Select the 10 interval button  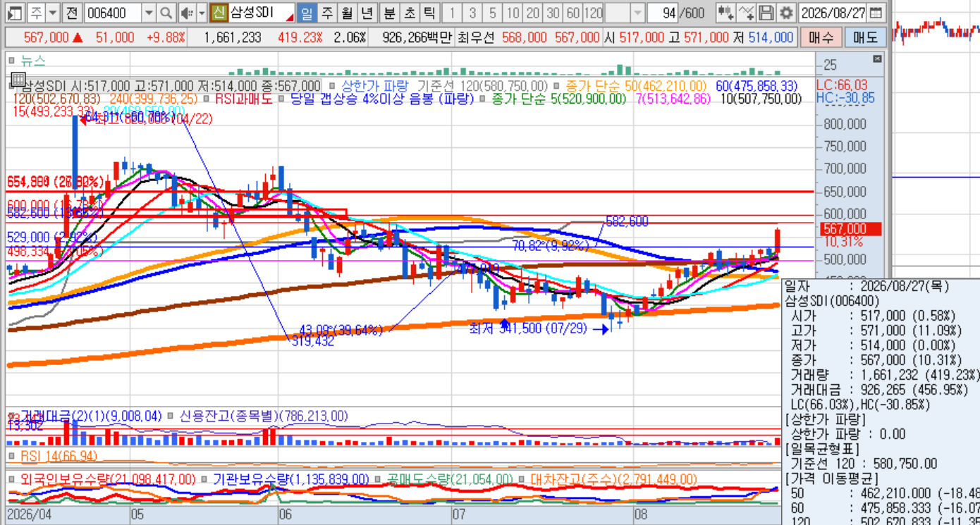[513, 13]
